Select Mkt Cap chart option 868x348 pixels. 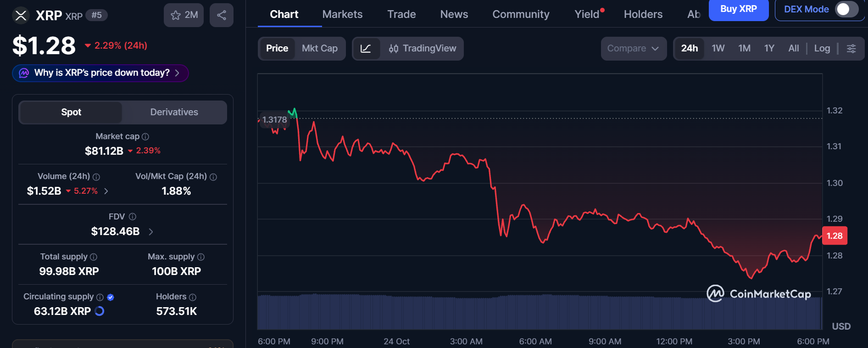point(320,49)
